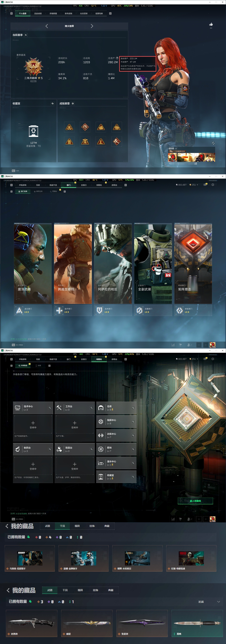Screen dimensions: 226x644
Task: Select the 升级制造 sub-tab
Action: click(23, 365)
